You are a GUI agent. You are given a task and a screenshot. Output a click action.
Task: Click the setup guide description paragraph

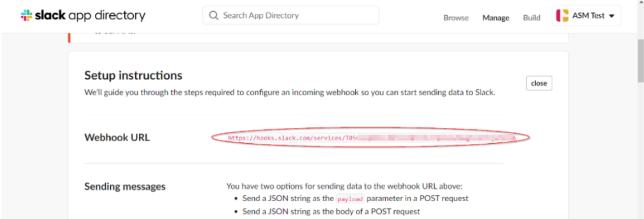(x=290, y=92)
